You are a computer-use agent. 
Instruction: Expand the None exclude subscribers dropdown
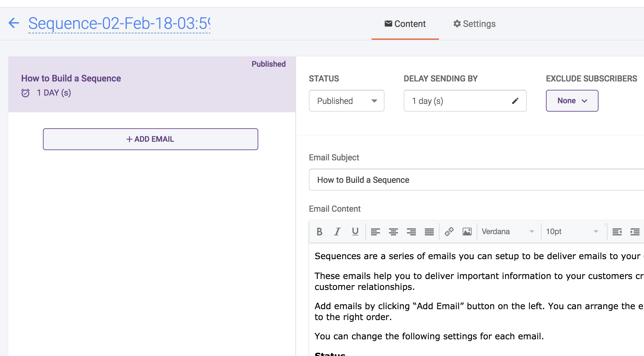(572, 101)
